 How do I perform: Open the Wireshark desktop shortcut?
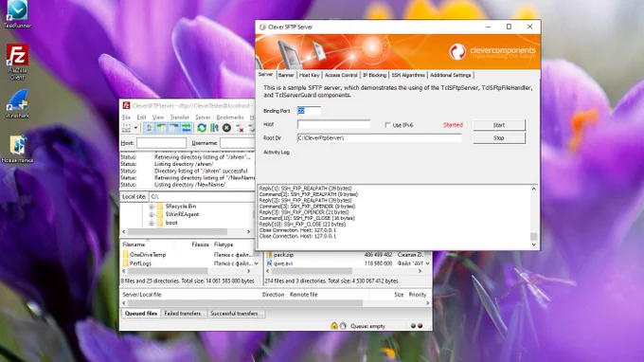click(x=17, y=104)
